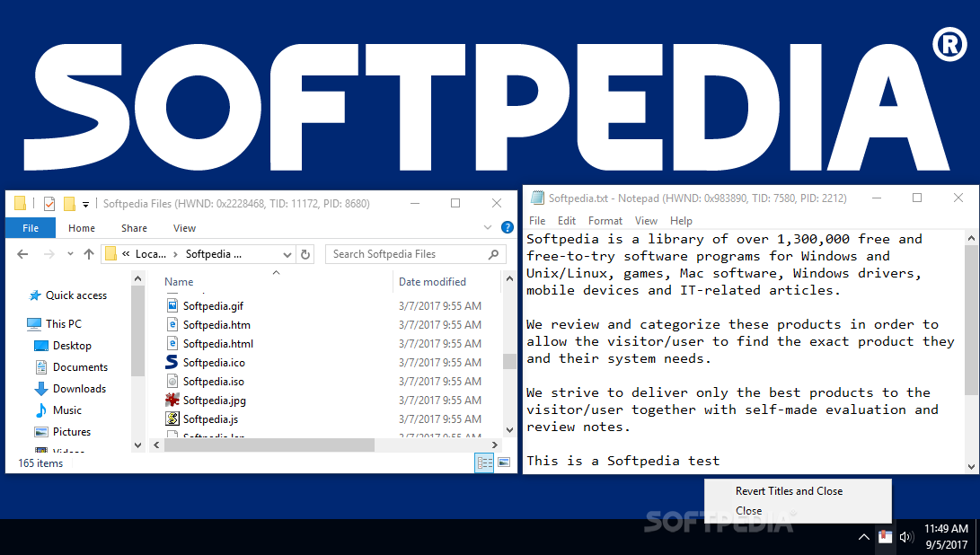Image resolution: width=980 pixels, height=555 pixels.
Task: Select the Softpedia.html file icon
Action: click(x=172, y=343)
